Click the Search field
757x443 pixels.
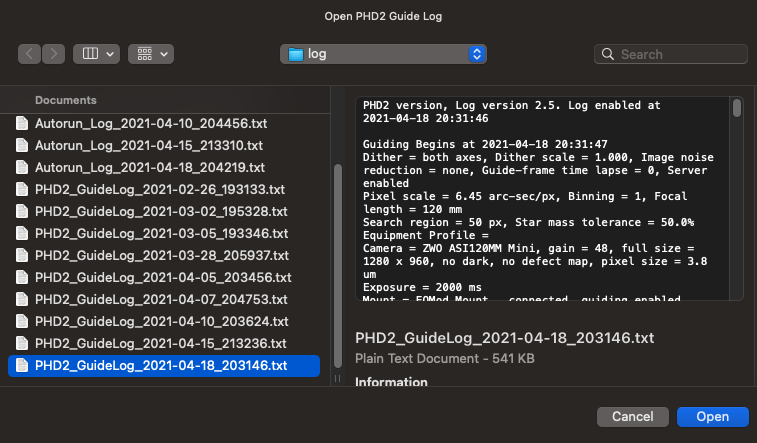[671, 54]
